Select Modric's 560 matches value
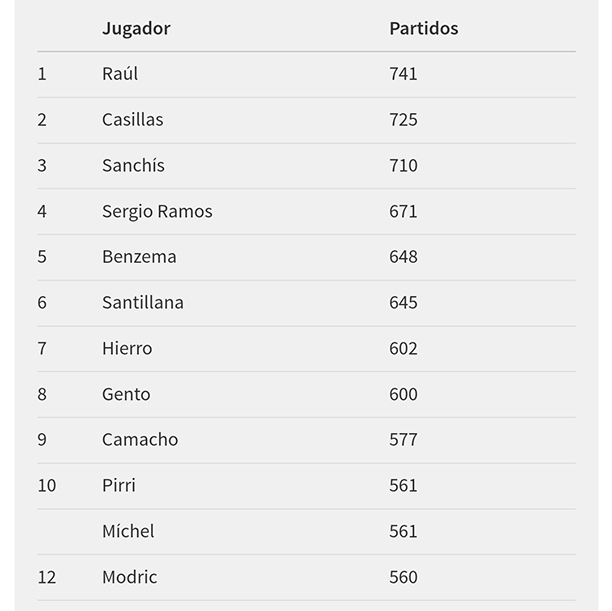The image size is (612, 611). (403, 577)
